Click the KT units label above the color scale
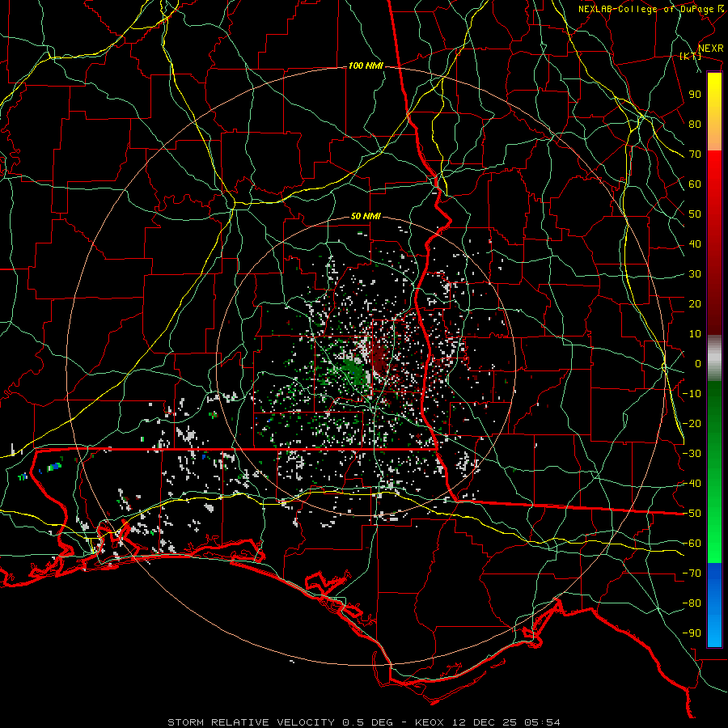 click(x=691, y=56)
